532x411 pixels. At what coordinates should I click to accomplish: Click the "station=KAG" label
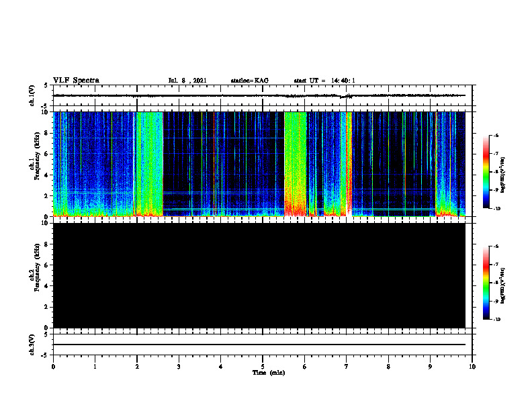[249, 81]
